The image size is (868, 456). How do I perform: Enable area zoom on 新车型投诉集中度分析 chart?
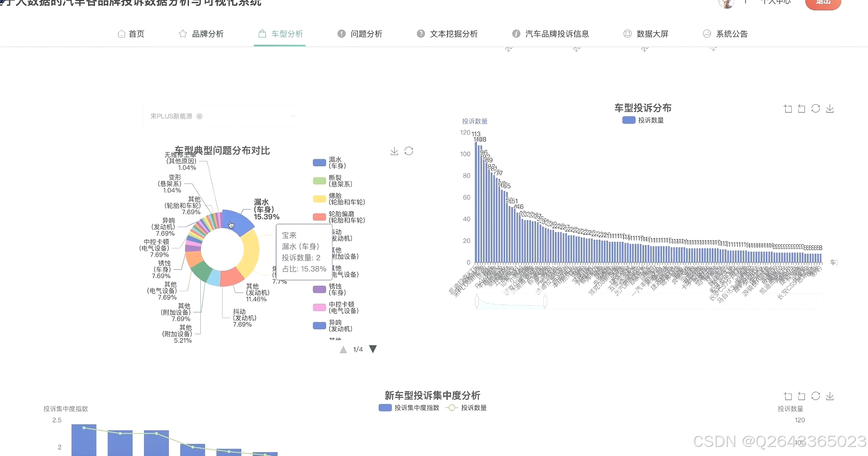pyautogui.click(x=787, y=396)
